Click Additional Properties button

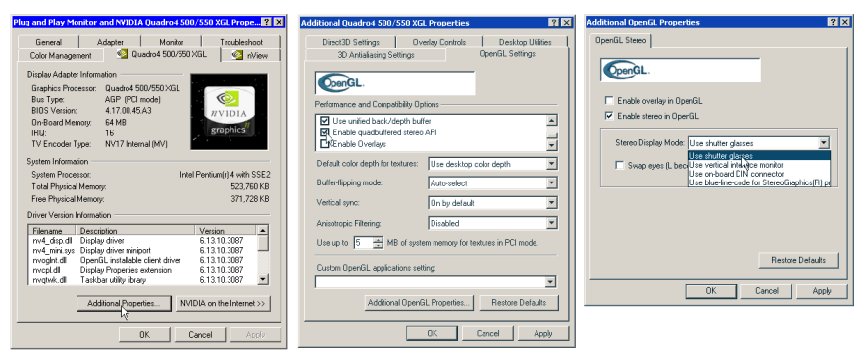click(124, 303)
